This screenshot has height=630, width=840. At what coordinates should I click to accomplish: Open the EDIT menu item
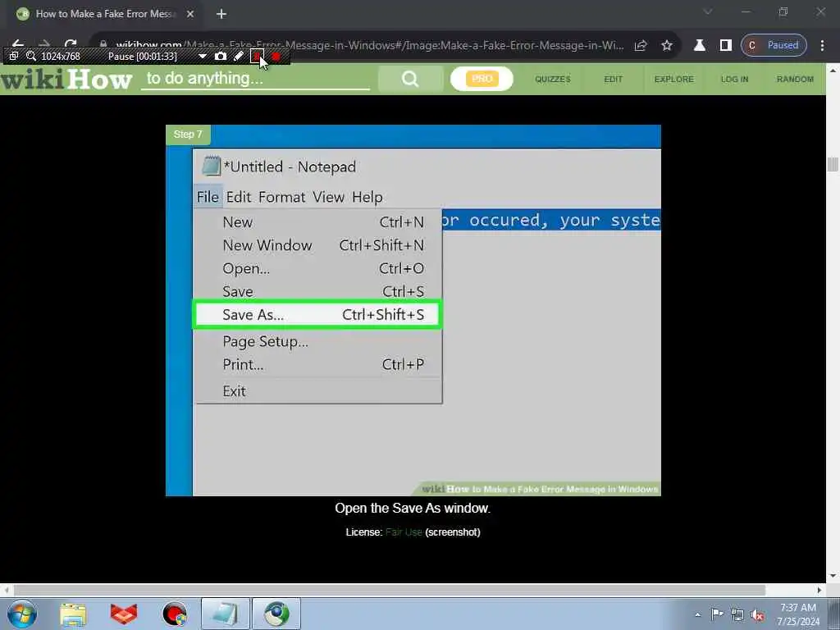tap(614, 79)
